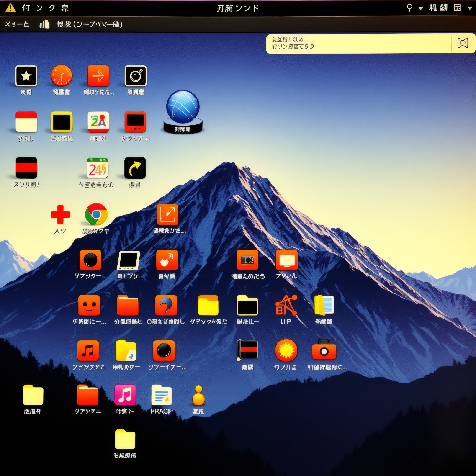476x476 pixels.
Task: Open the yellow curved arrow icon
Action: 135,168
